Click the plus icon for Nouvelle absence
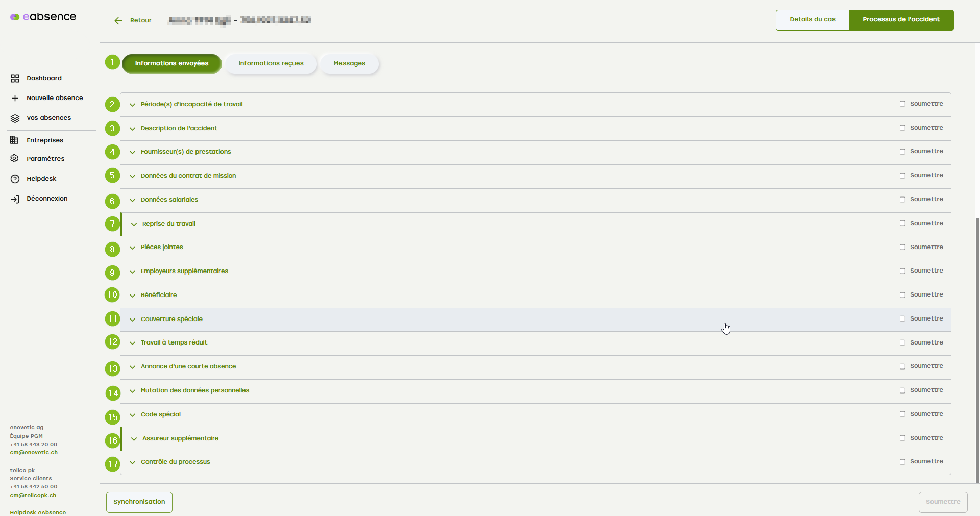This screenshot has height=516, width=980. (x=15, y=98)
